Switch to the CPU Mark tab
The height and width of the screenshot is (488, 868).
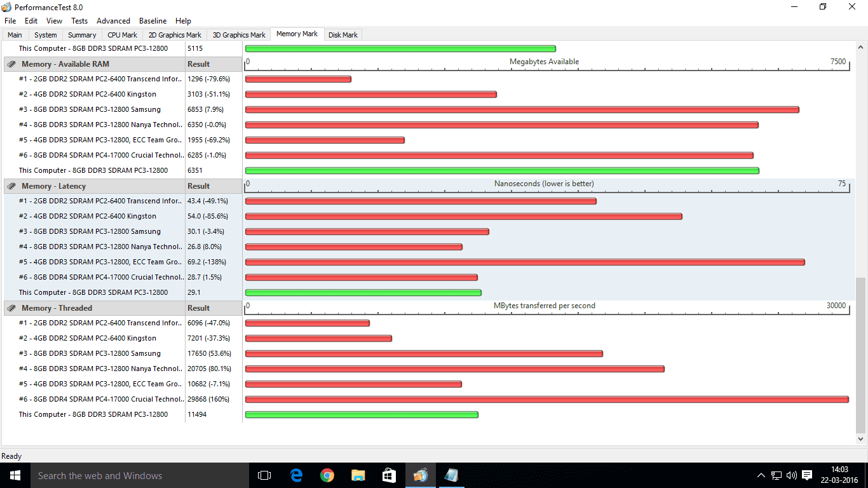point(122,35)
